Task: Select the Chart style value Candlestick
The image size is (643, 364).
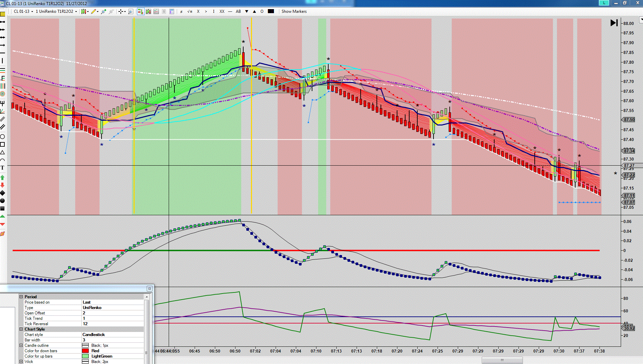Action: 113,335
